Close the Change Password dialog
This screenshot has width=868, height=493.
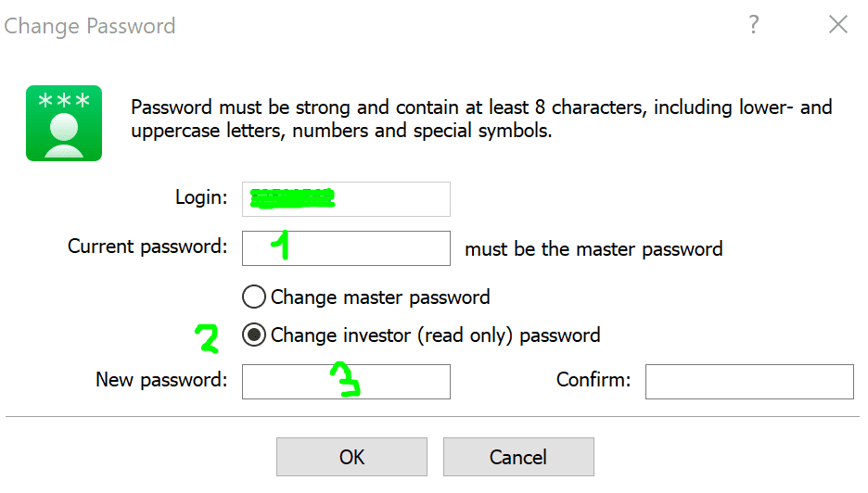pos(838,25)
